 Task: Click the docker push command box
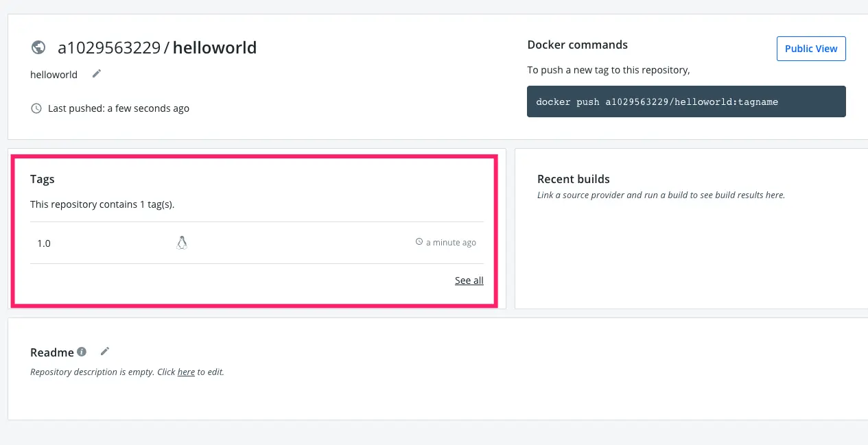686,101
